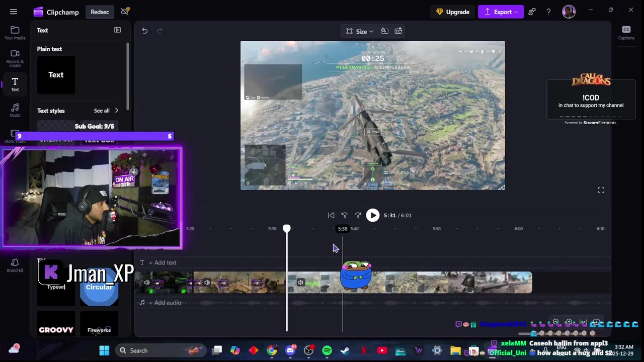Open the help question mark icon
The width and height of the screenshot is (644, 362).
[548, 12]
